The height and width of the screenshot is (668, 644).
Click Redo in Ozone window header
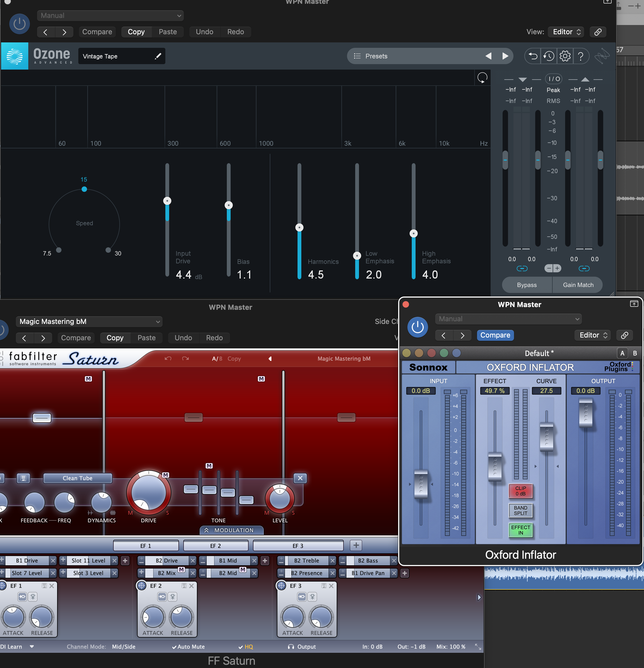[x=236, y=32]
